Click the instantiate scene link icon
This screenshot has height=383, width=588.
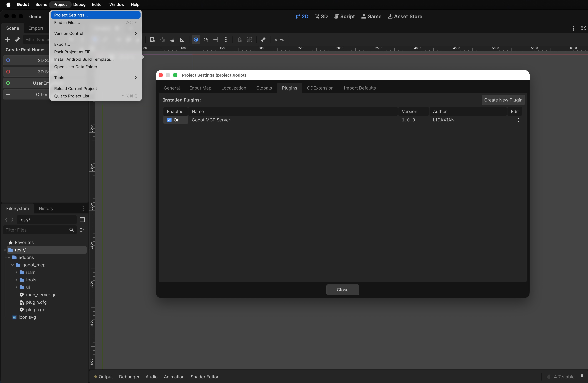(x=17, y=40)
